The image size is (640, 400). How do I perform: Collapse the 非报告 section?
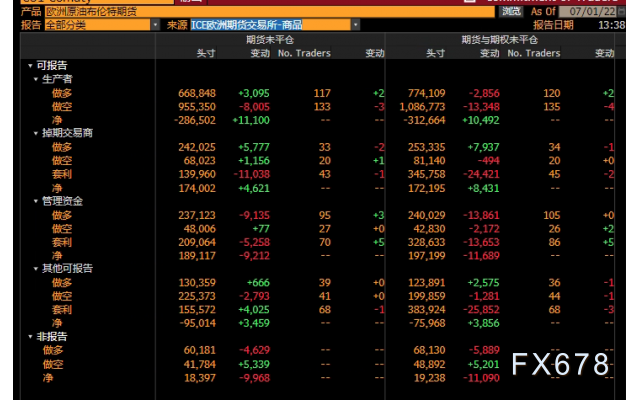tap(30, 336)
